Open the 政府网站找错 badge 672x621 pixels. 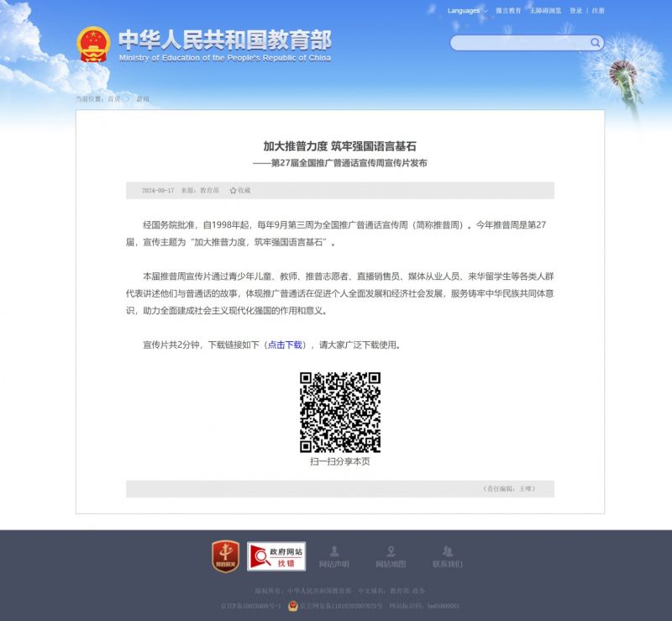276,556
